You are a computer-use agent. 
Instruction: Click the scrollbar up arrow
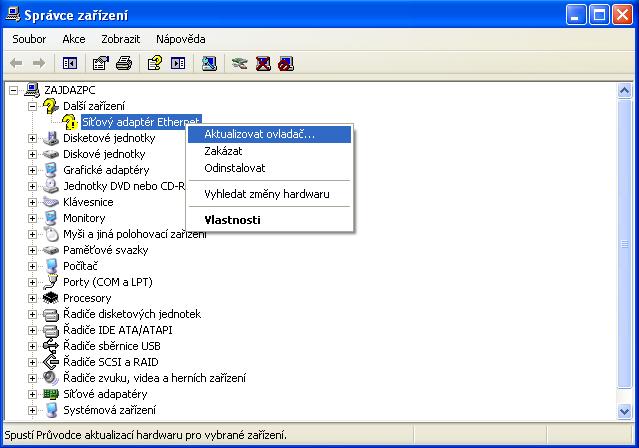(x=624, y=90)
